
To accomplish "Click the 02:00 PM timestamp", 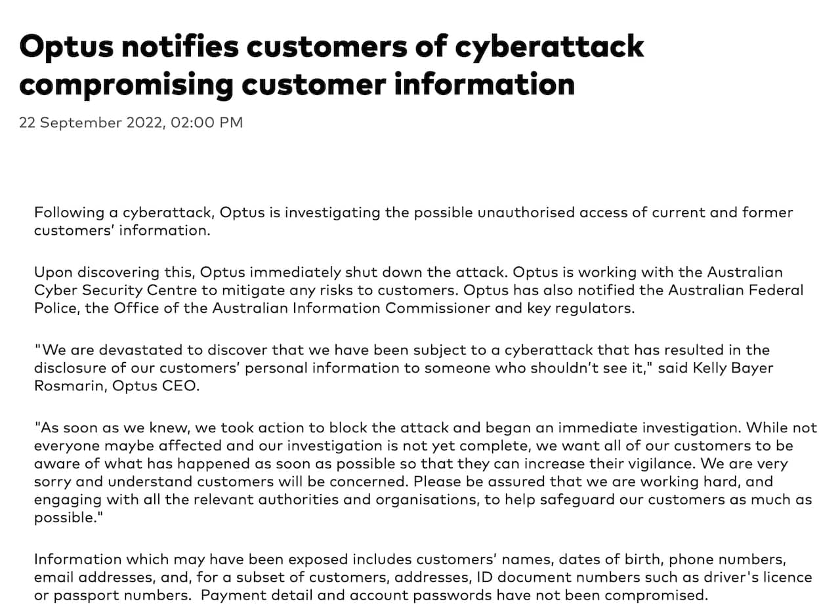I will pos(206,123).
